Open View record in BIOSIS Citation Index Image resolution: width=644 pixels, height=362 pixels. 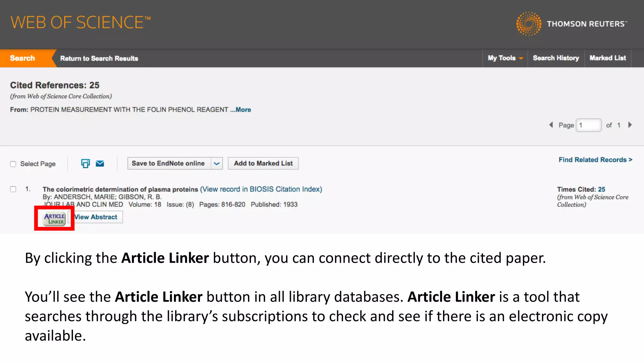point(261,189)
